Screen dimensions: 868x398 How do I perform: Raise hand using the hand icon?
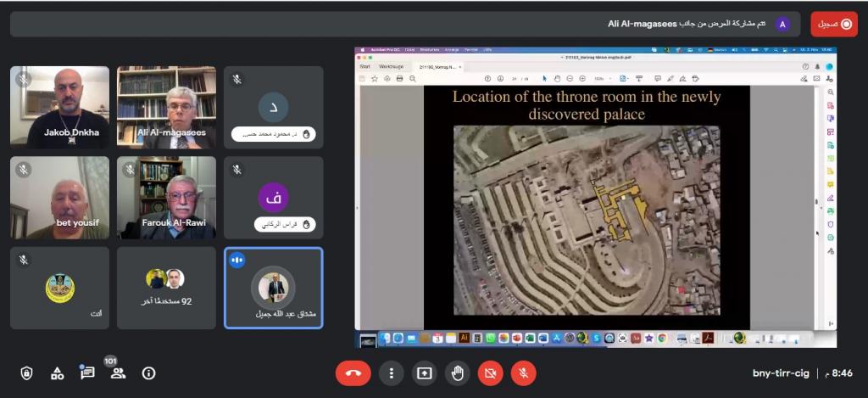(x=457, y=373)
